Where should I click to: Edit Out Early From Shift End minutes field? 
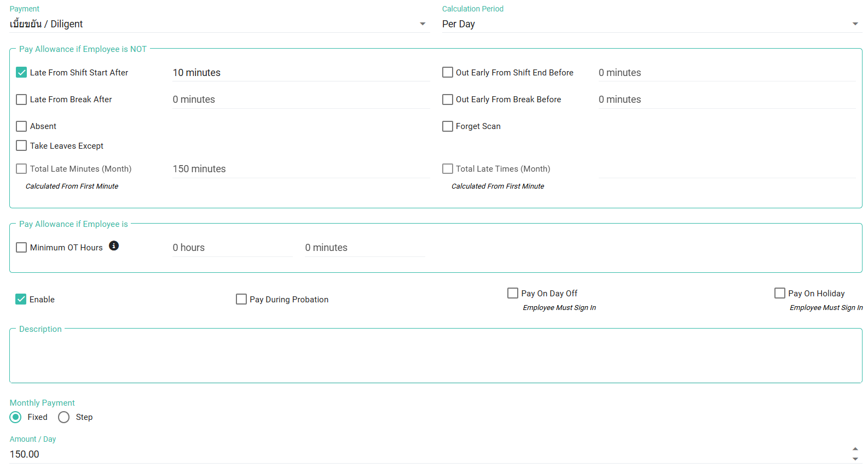pyautogui.click(x=727, y=73)
